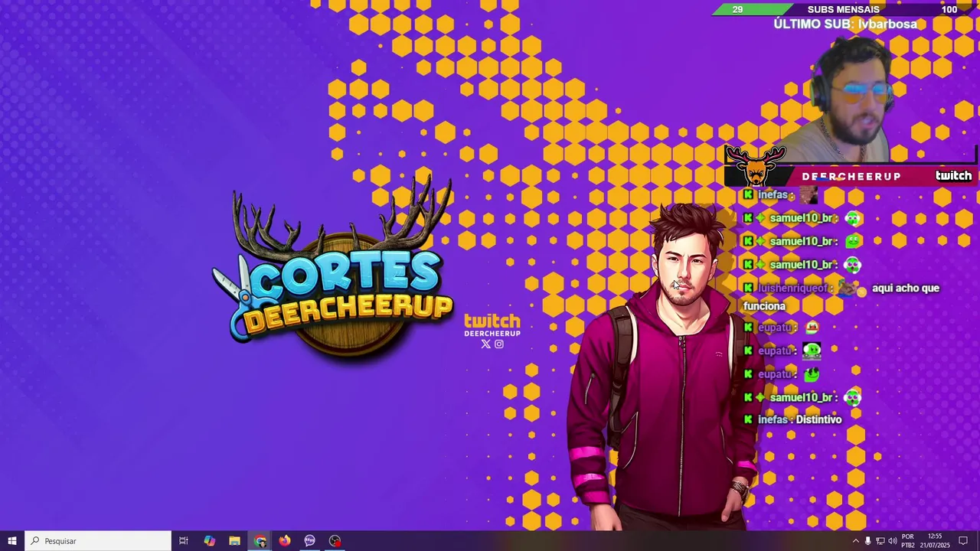Open the purple chat-bubble app in the taskbar
Screen dimensions: 980x551
click(310, 541)
